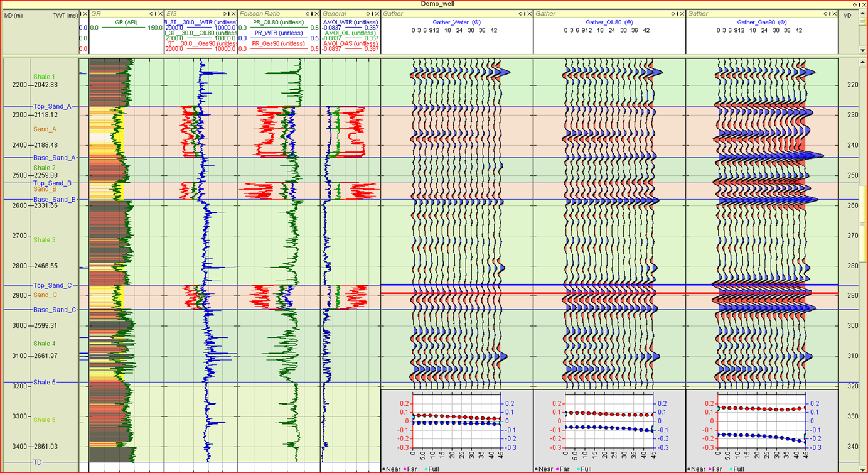Screen dimensions: 868x473
Task: Click the scroll-up arrow on the right scrollbar
Action: (863, 62)
